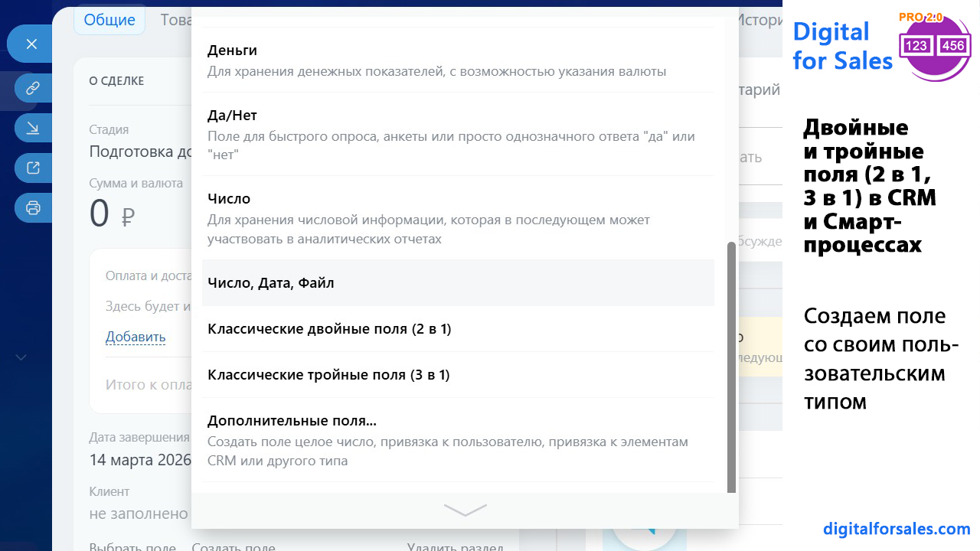Image resolution: width=980 pixels, height=551 pixels.
Task: Close the deal side panel
Action: coord(31,44)
